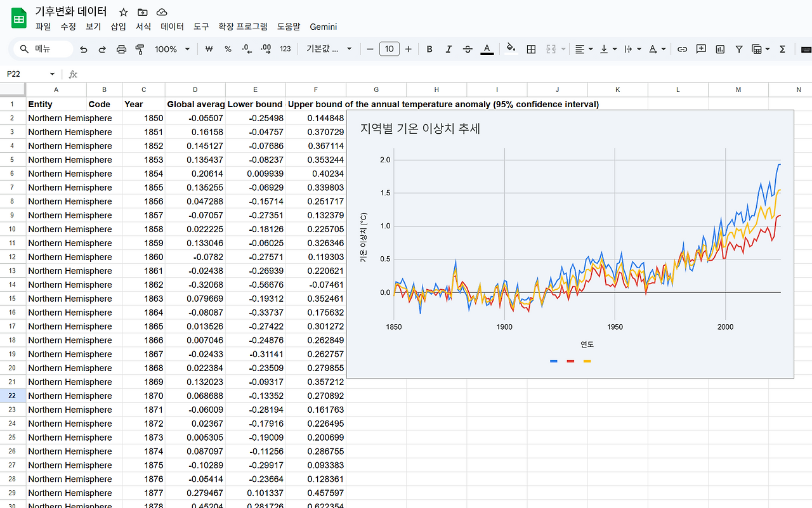This screenshot has width=812, height=508.
Task: Open the 100% zoom dropdown
Action: tap(172, 49)
